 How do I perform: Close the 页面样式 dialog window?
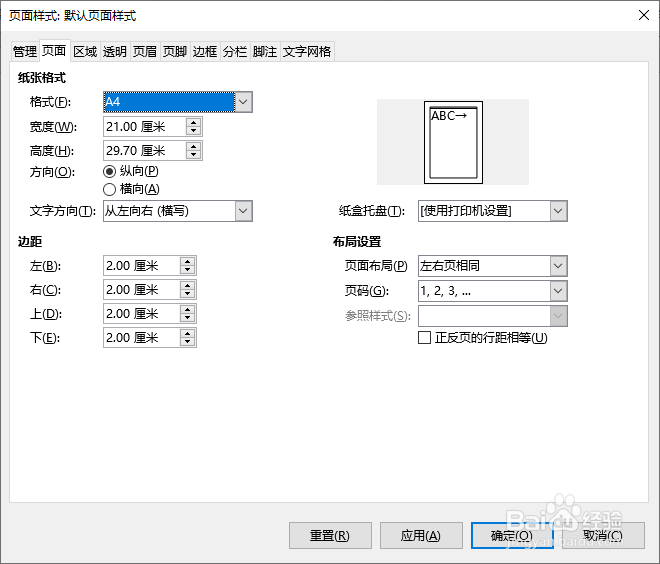coord(644,15)
